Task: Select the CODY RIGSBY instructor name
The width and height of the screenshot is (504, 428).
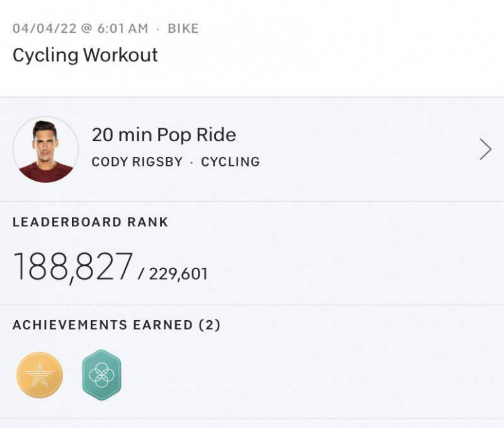Action: click(137, 162)
